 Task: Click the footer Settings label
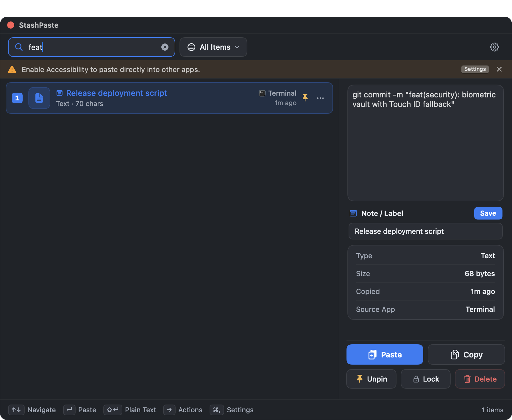240,410
